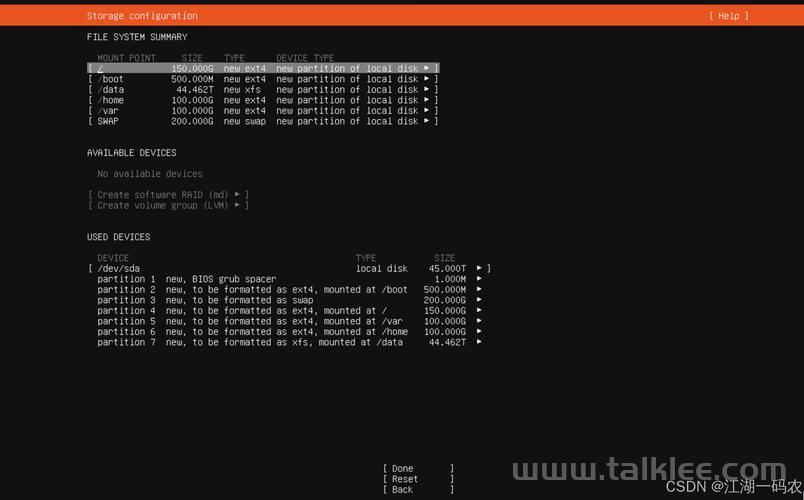
Task: Click the Reset button
Action: [418, 479]
